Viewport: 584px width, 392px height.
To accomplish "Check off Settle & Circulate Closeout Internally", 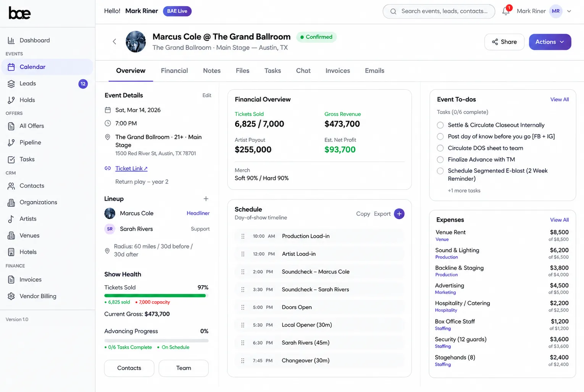I will (x=440, y=125).
